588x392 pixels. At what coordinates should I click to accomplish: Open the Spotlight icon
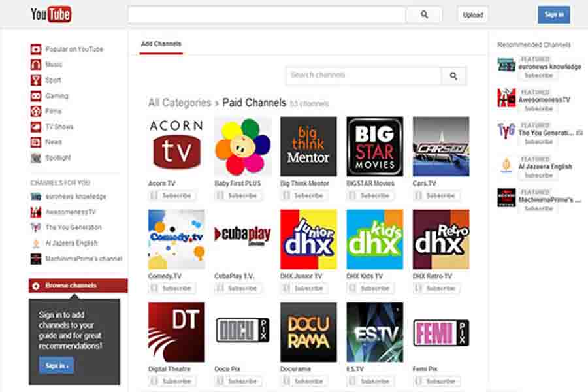point(36,158)
